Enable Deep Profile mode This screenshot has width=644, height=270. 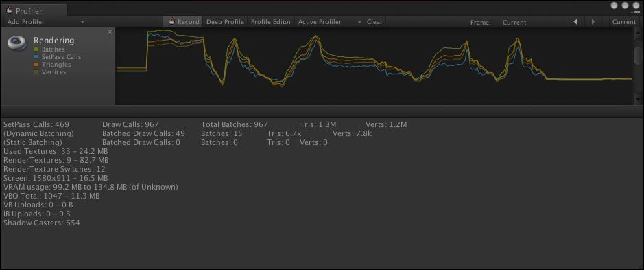tap(225, 22)
